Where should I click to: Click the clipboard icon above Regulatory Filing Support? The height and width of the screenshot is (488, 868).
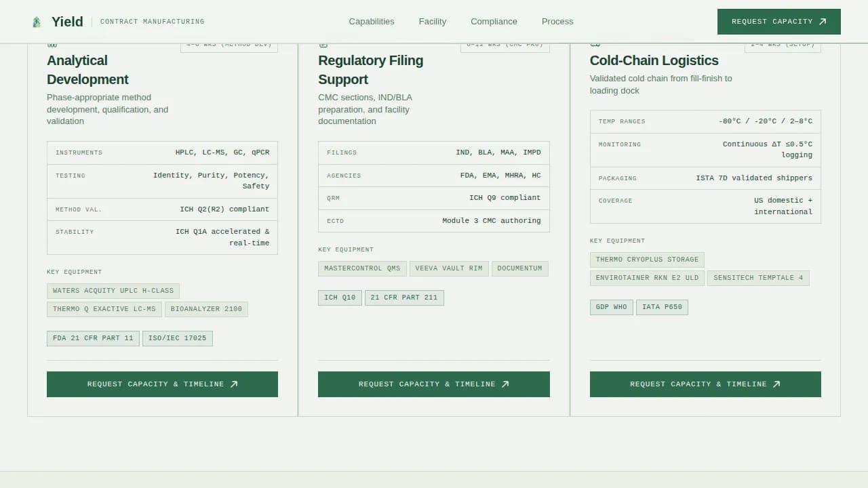coord(323,43)
